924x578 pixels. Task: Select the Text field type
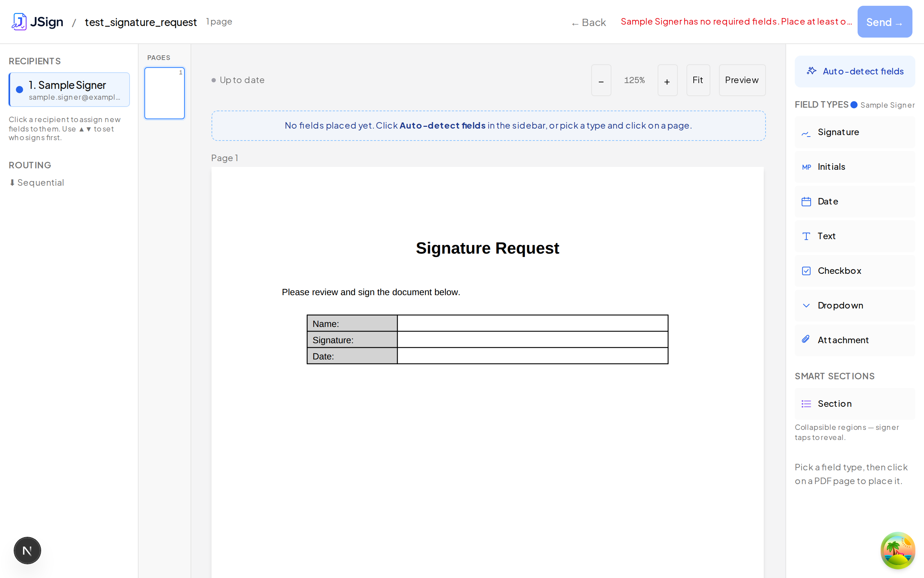[x=854, y=236]
